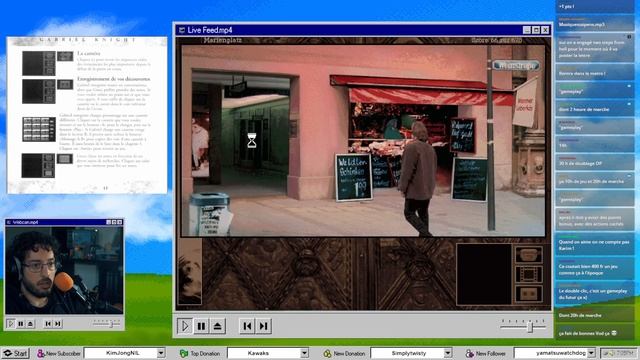
Task: Skip to next track in Live Feed.mp4
Action: coord(263,326)
